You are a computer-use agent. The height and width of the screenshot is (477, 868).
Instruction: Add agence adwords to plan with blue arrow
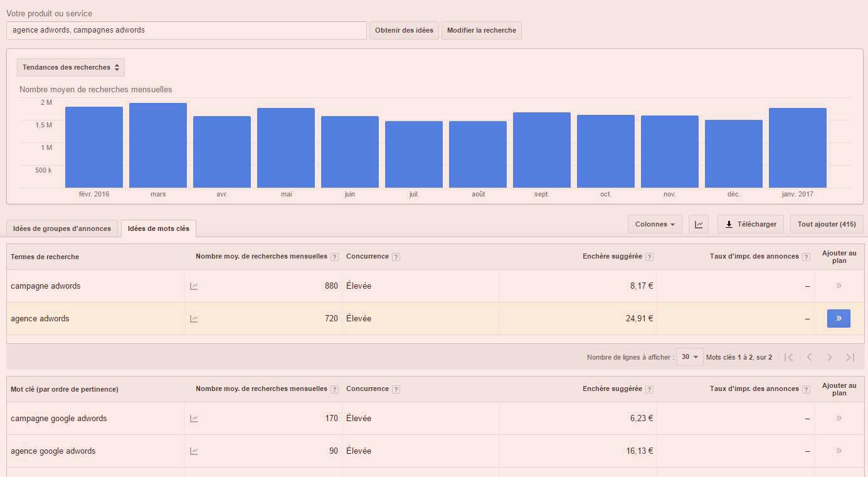[x=839, y=318]
